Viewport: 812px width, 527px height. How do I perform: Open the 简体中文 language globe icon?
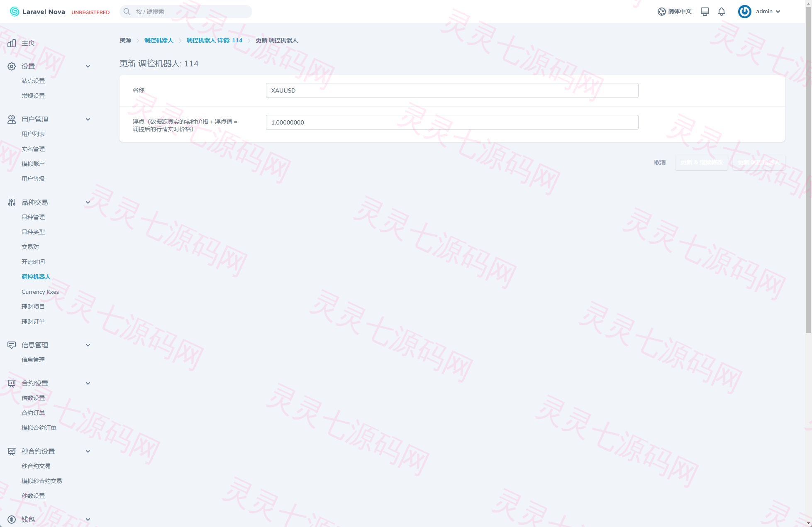[661, 12]
